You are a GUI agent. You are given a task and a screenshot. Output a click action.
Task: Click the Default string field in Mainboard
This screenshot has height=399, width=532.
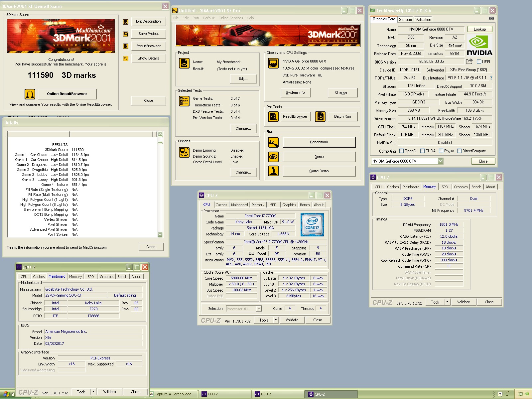tap(125, 295)
